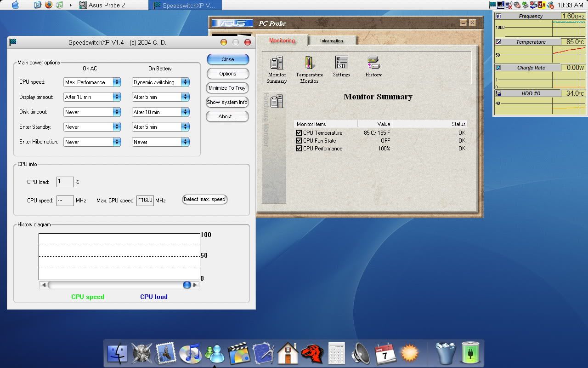Click Show system info button
588x368 pixels.
click(x=227, y=102)
